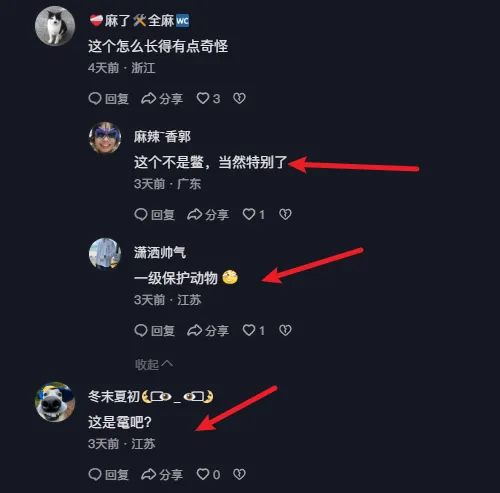The height and width of the screenshot is (493, 500).
Task: Reply to 冬末夏初's comment 这是鼋吧
Action: (108, 475)
